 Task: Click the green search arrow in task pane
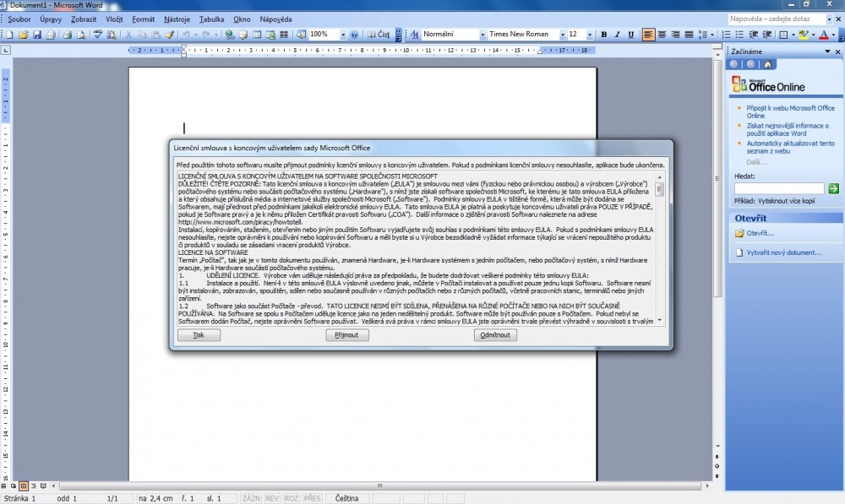pos(833,188)
